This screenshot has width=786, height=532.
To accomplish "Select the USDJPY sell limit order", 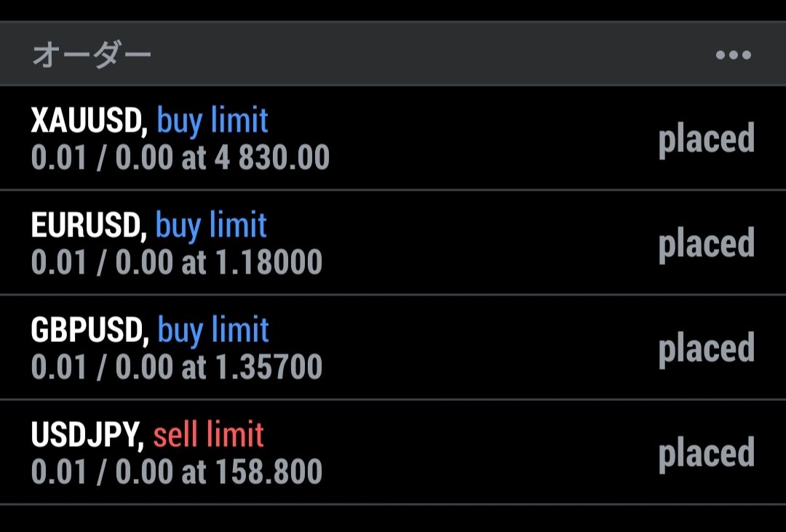I will pyautogui.click(x=393, y=452).
